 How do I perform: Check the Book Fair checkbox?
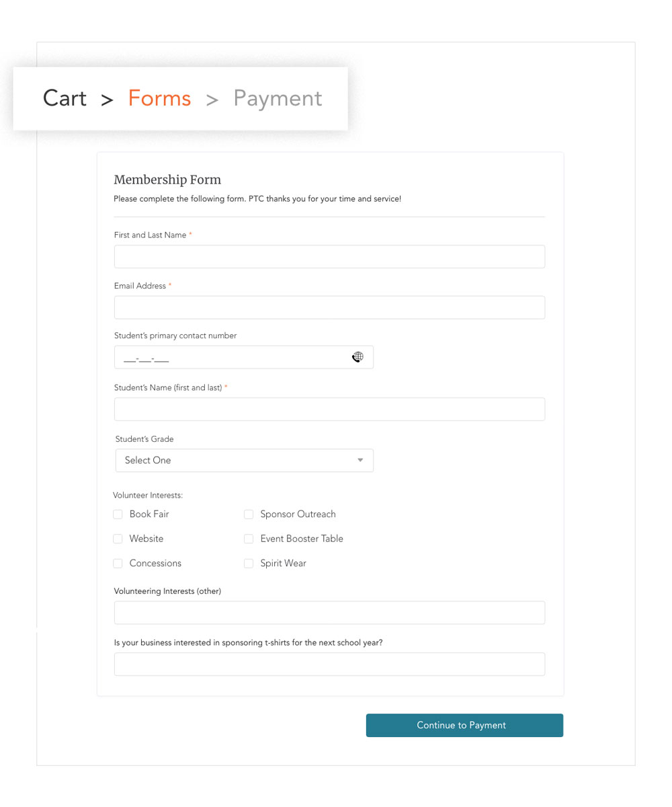coord(118,514)
